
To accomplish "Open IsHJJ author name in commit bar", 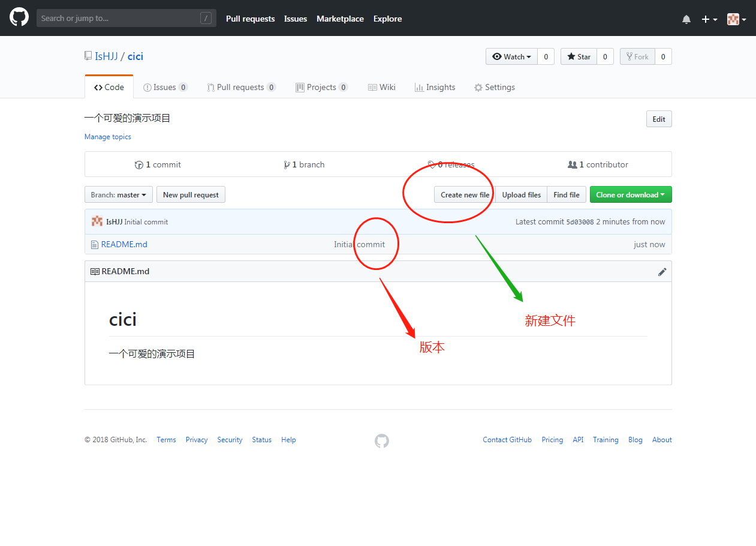I will (114, 222).
